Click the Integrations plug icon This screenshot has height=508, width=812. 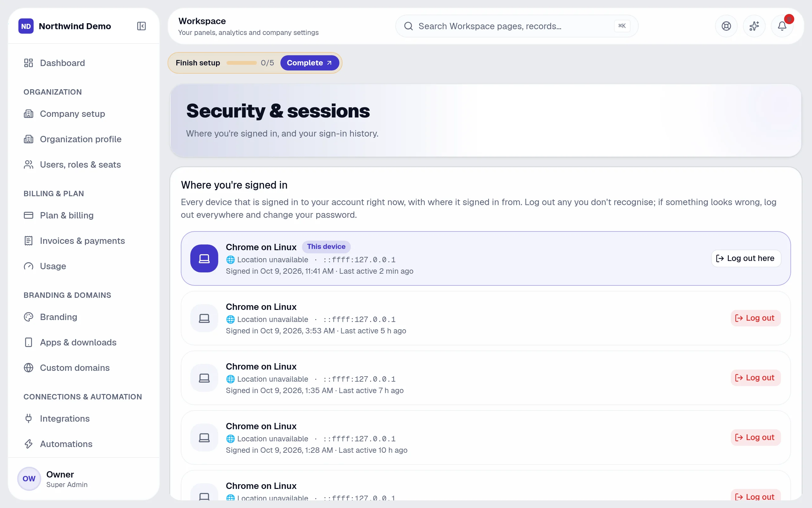29,418
